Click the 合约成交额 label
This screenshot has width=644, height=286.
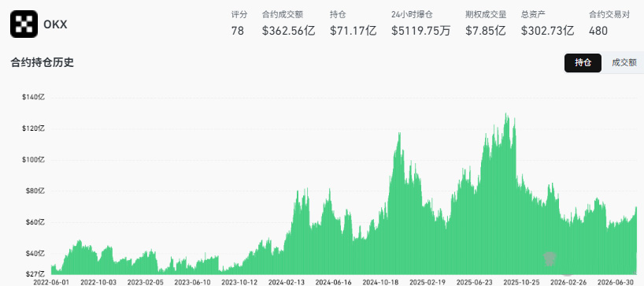tap(283, 15)
